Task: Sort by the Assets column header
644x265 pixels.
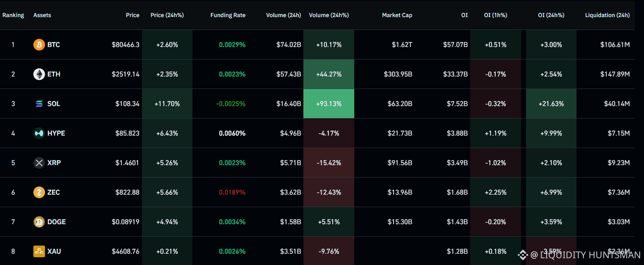Action: click(x=42, y=15)
